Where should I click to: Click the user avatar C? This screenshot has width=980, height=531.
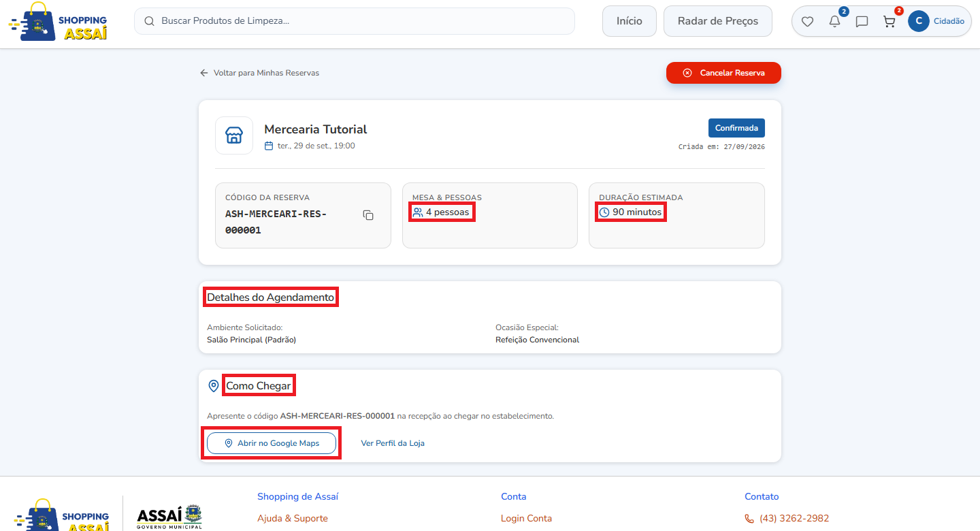pyautogui.click(x=919, y=21)
